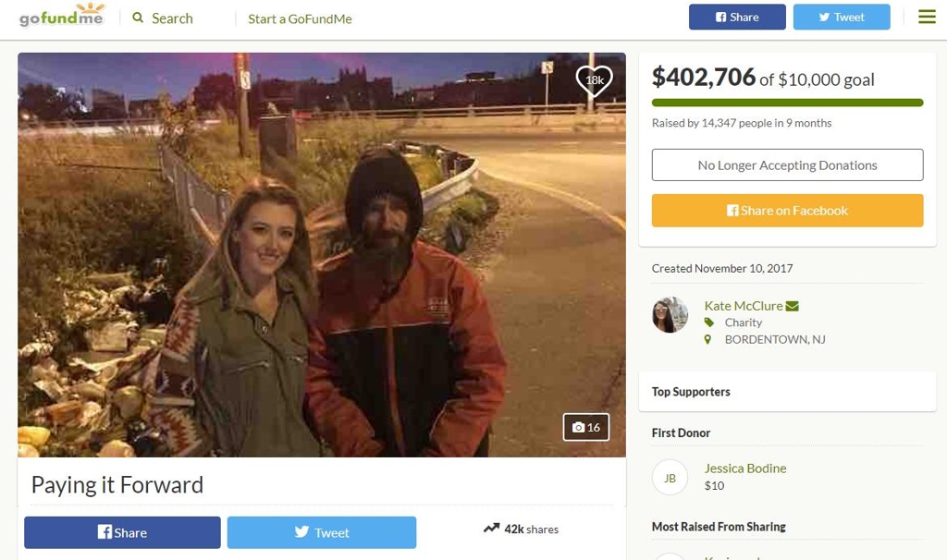Share on Facebook from the header
This screenshot has height=560, width=947.
737,17
